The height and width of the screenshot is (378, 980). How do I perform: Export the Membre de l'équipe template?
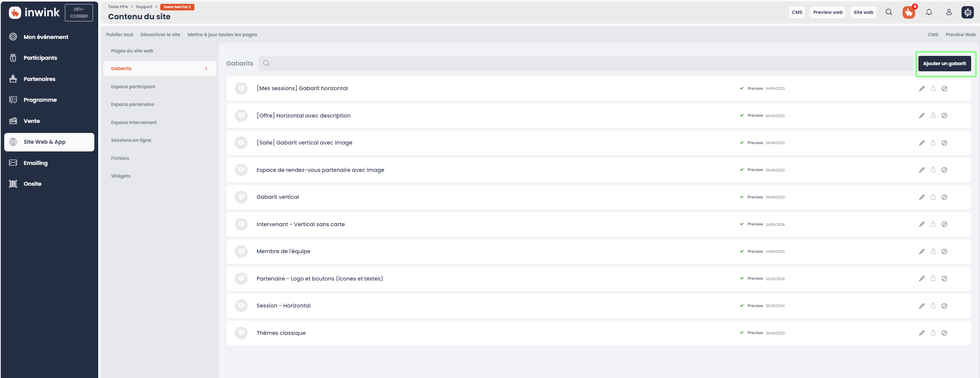[933, 251]
